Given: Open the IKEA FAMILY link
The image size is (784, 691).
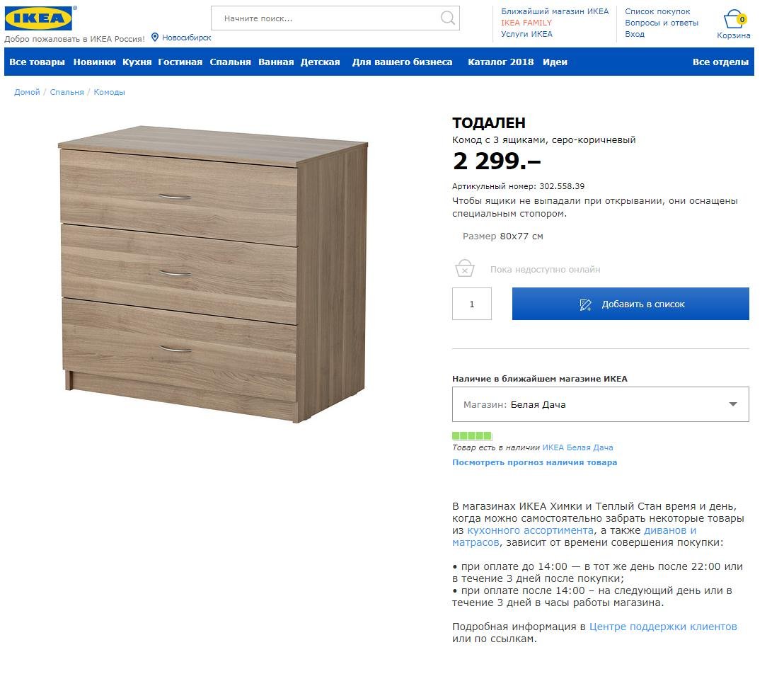Looking at the screenshot, I should point(526,23).
